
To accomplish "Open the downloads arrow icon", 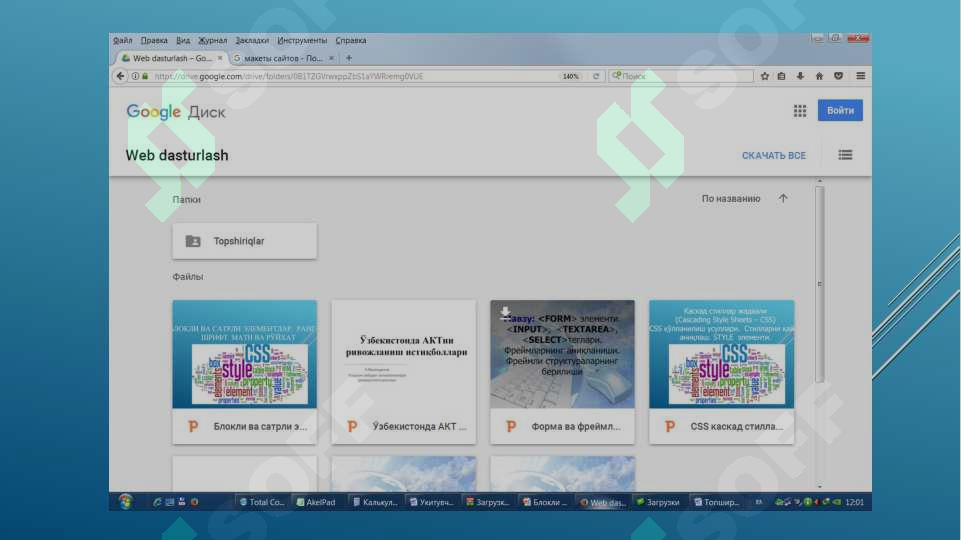I will tap(800, 76).
